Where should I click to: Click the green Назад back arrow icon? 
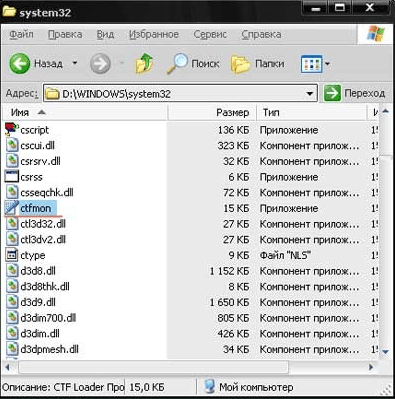point(20,63)
